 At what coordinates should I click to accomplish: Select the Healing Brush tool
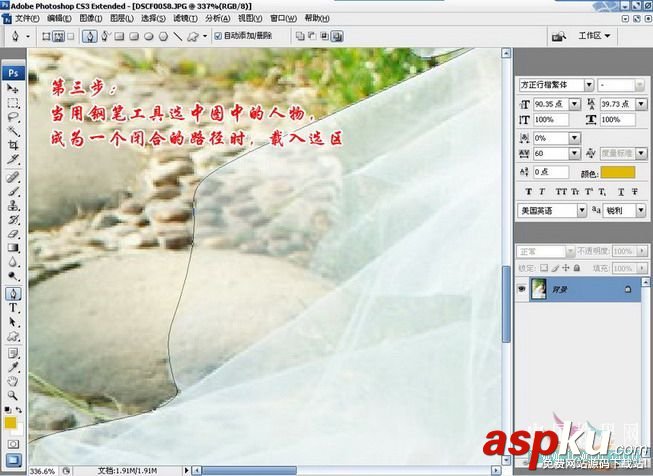click(13, 177)
